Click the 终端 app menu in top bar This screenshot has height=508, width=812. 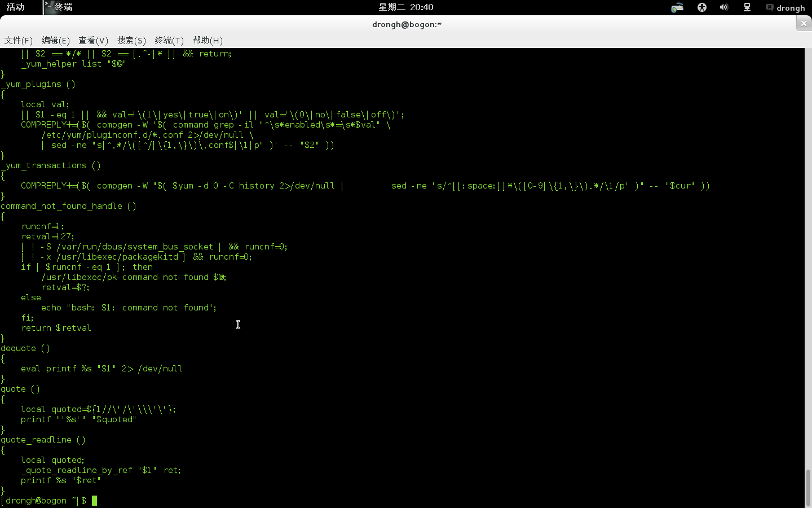[x=59, y=7]
